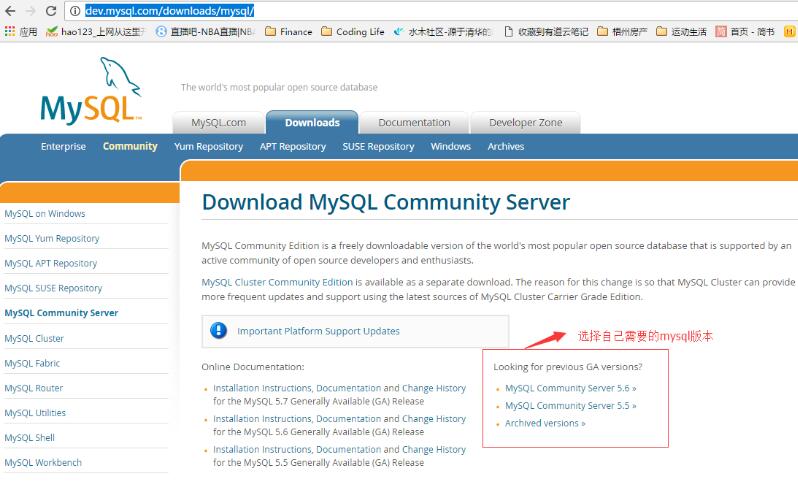Image resolution: width=798 pixels, height=482 pixels.
Task: Open MySQL Workbench in sidebar
Action: [43, 463]
